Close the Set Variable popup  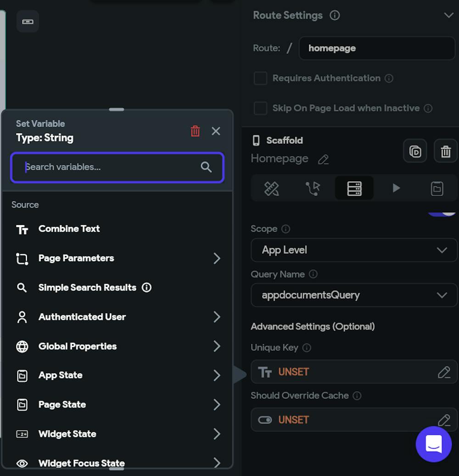coord(216,131)
